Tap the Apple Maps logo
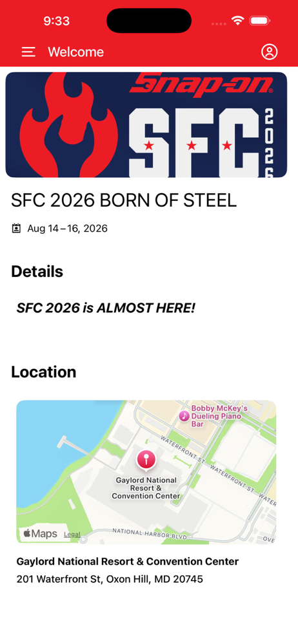Image resolution: width=298 pixels, height=644 pixels. click(x=40, y=533)
